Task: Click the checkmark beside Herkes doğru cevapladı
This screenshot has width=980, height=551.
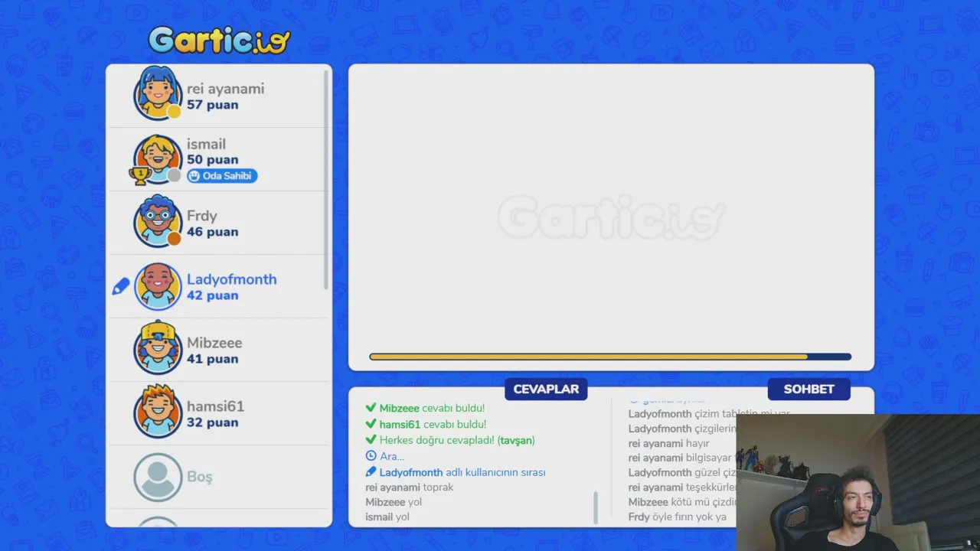Action: tap(371, 440)
